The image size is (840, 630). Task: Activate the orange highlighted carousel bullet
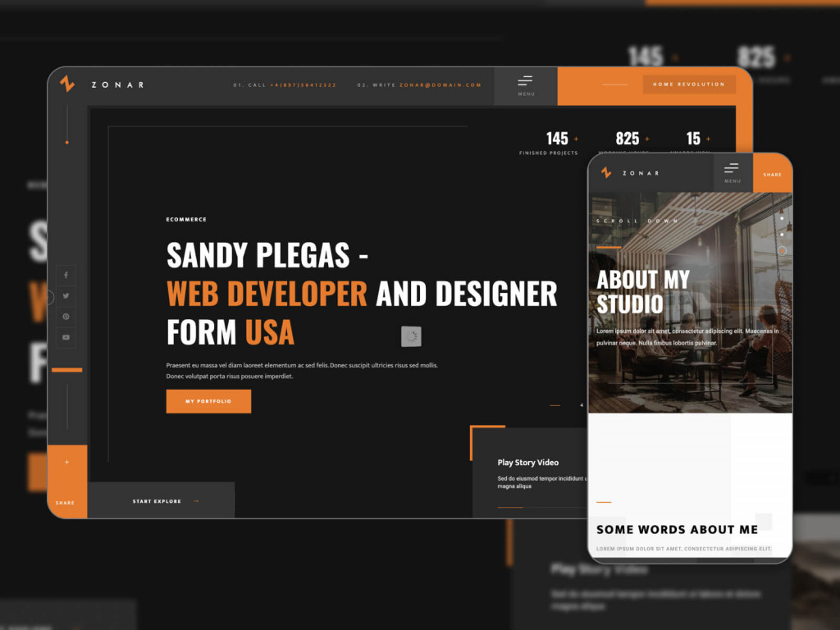[x=782, y=251]
